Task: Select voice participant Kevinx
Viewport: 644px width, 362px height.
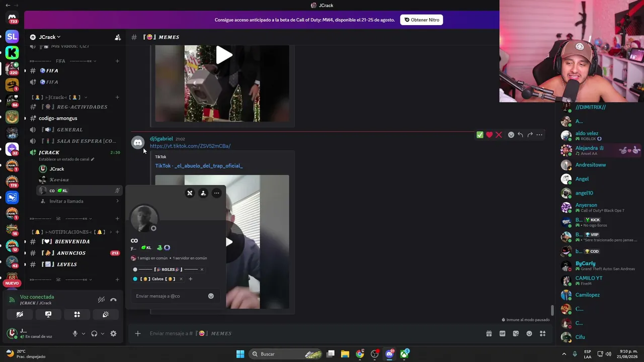Action: tap(79, 179)
